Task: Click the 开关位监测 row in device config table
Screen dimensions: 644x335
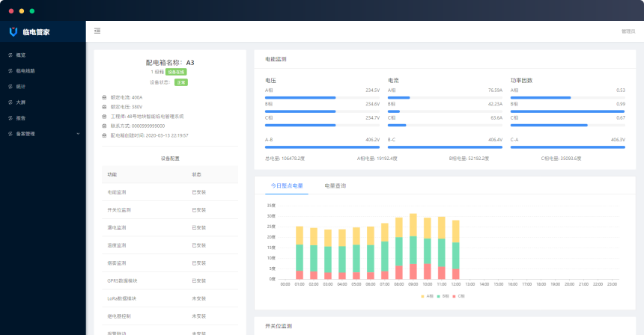Action: tap(170, 210)
